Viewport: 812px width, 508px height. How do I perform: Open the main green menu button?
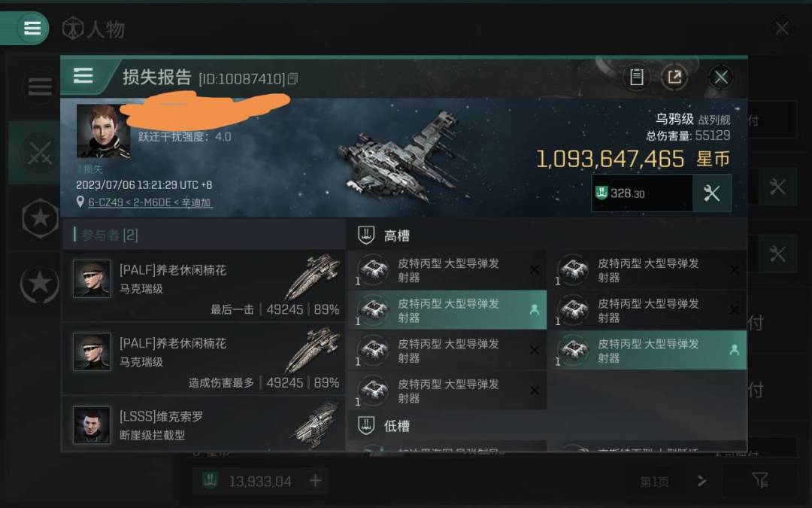point(32,28)
